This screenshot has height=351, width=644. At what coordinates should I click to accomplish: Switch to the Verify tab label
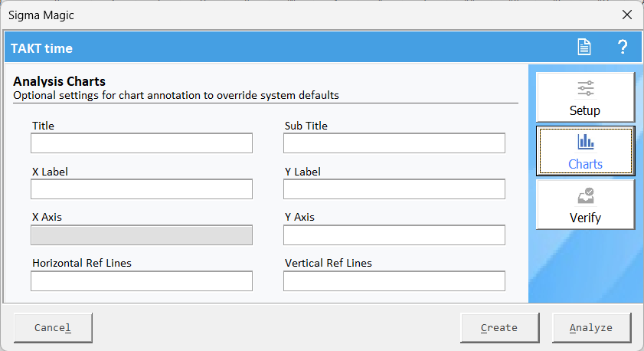coord(585,218)
